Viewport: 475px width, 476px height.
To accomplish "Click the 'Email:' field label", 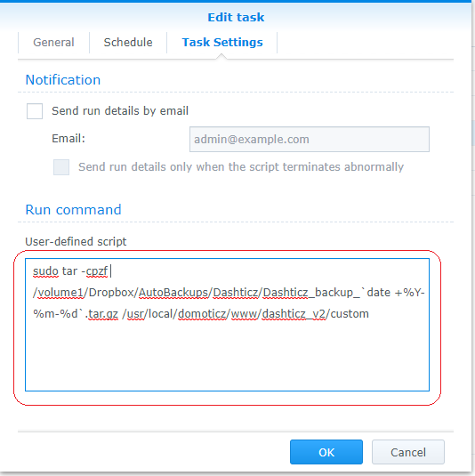I will tap(68, 139).
